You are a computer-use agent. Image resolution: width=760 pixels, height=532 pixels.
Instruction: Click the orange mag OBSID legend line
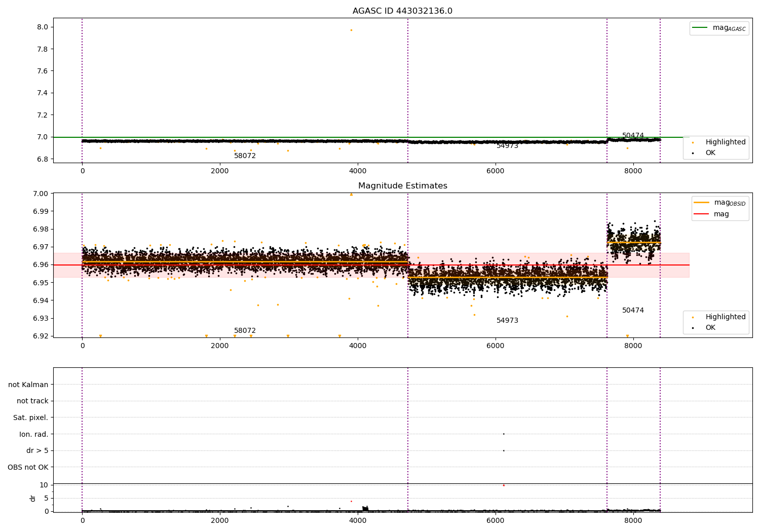[701, 203]
